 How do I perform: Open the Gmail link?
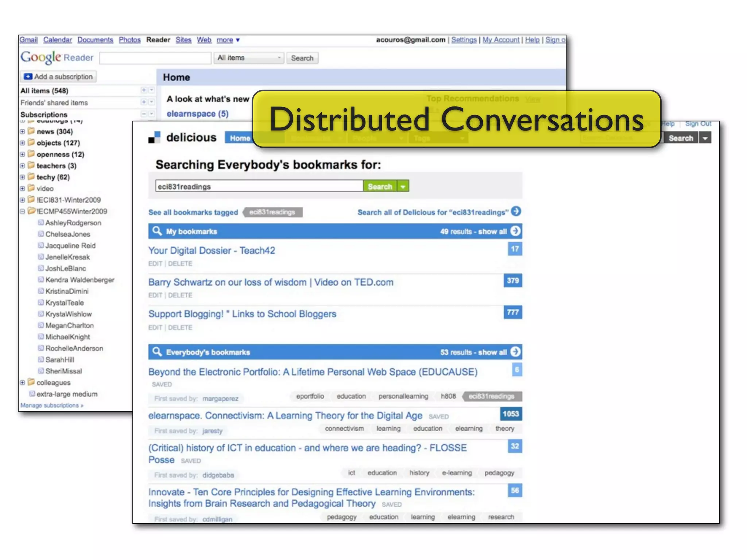click(28, 40)
